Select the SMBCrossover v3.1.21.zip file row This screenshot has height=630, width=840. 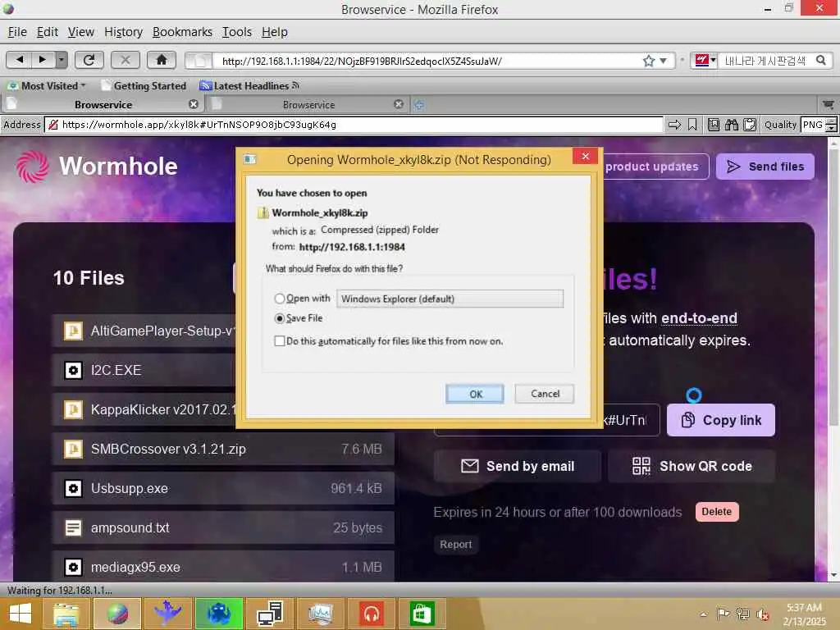(223, 449)
